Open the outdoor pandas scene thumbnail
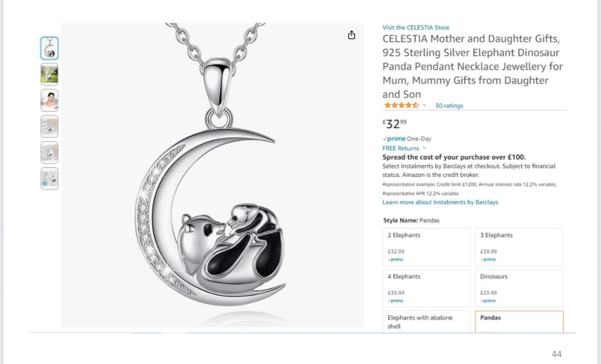The image size is (601, 364). (49, 74)
